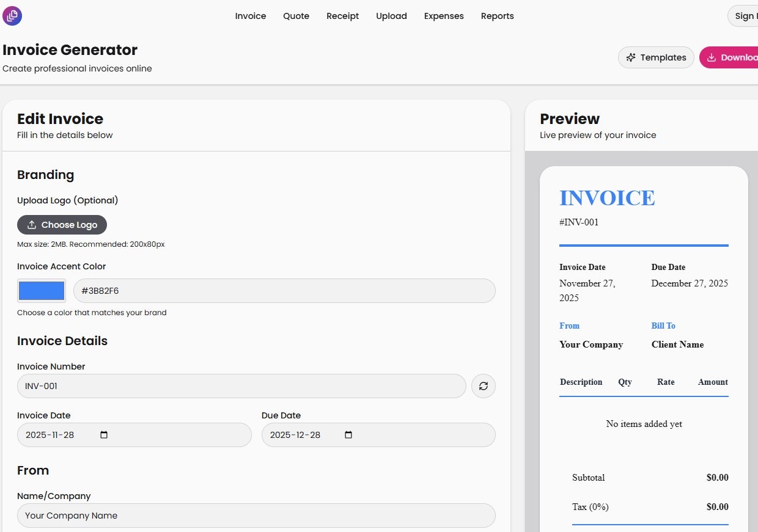Click the Sign In button
758x532 pixels.
(x=743, y=16)
